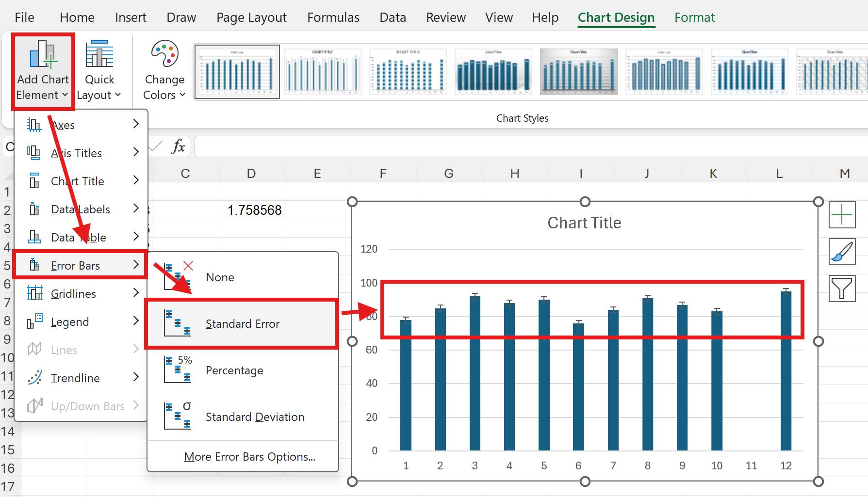
Task: Switch to the Format tab
Action: click(694, 17)
